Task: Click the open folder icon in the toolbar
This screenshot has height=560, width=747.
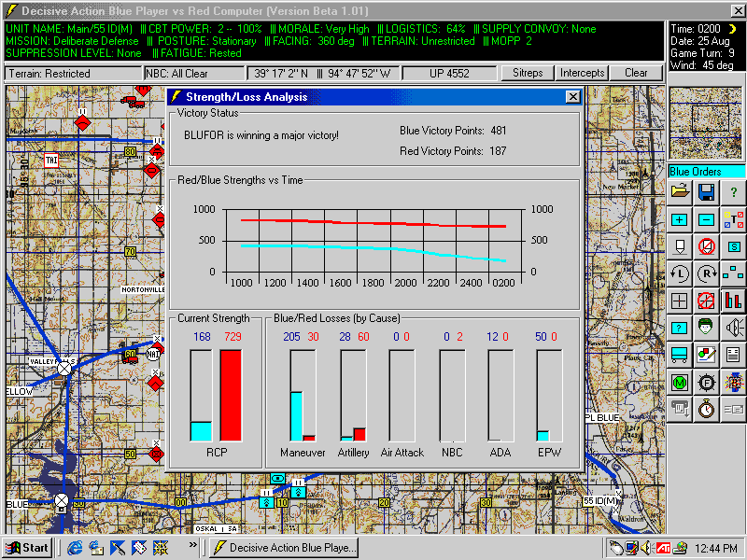Action: click(680, 193)
